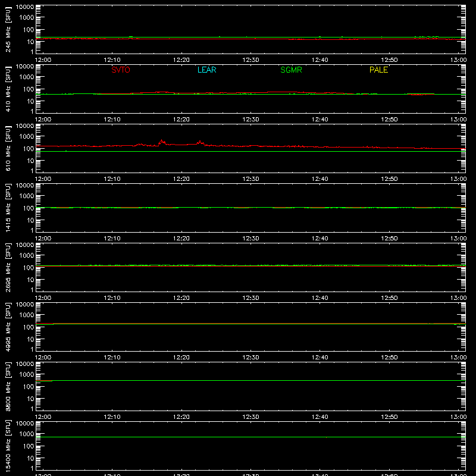The image size is (476, 476).
Task: Click 12:30 tick label under 8800 MHz panel
Action: click(x=250, y=417)
